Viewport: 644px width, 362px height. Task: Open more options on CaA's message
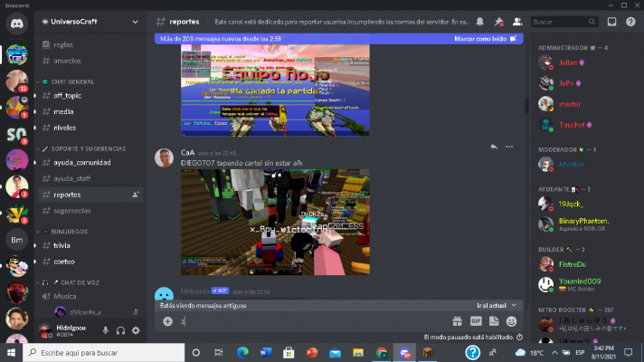coord(509,147)
